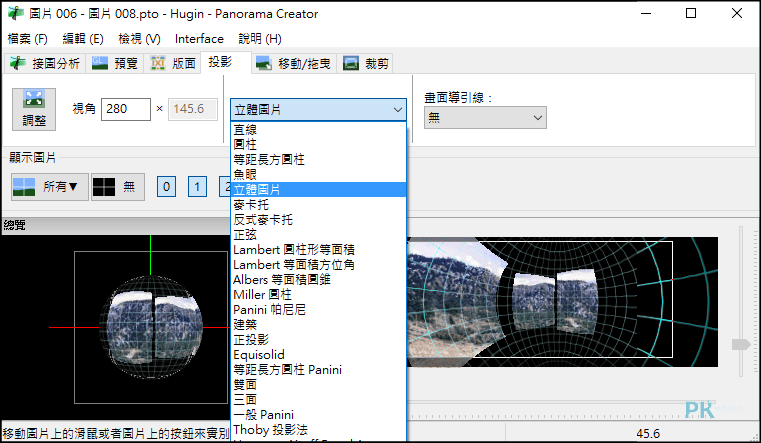Choose Equisolid projection option
Viewport: 761px width, 443px height.
click(318, 355)
